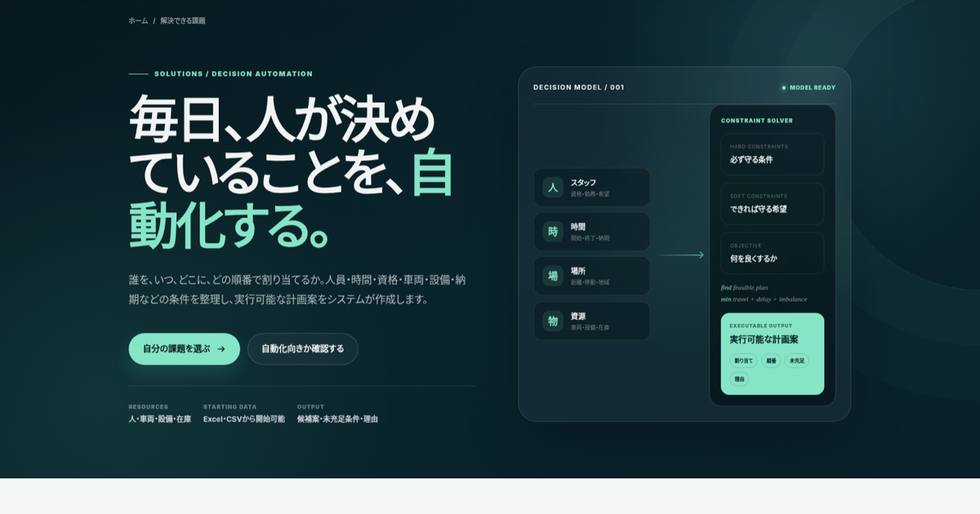Image resolution: width=980 pixels, height=514 pixels.
Task: Click the 自動化向きか確認する button
Action: coord(303,348)
